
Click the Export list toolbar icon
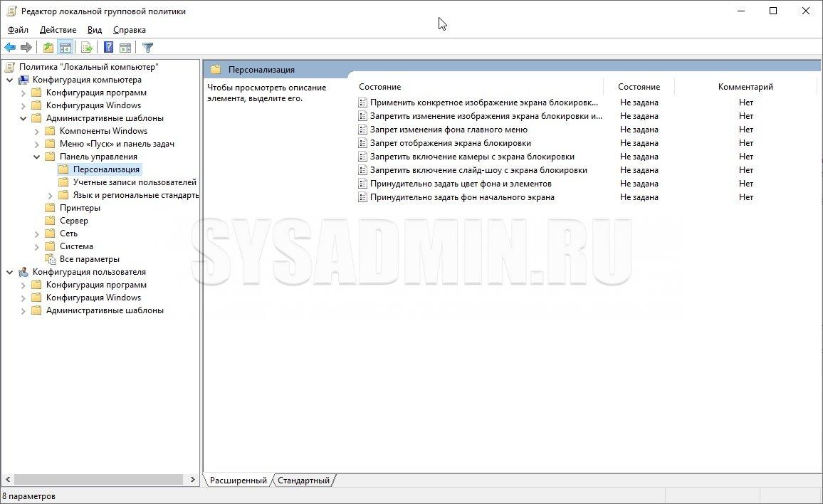(87, 48)
